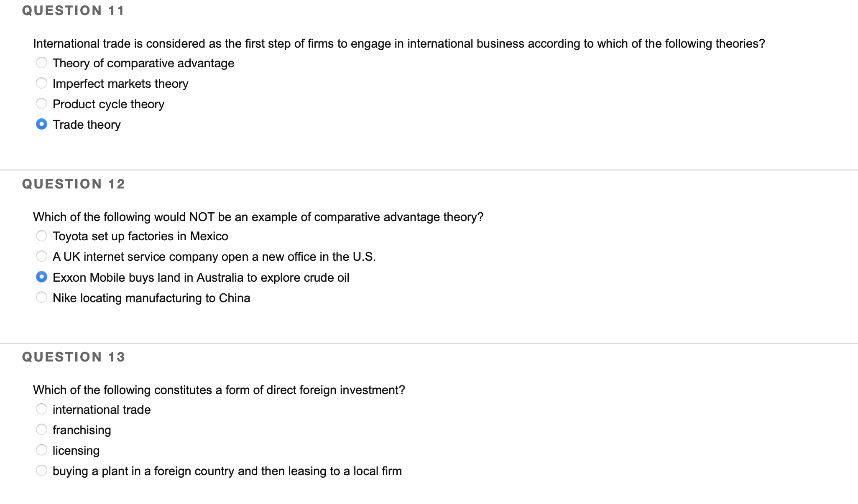858x504 pixels.
Task: Select the licensing option
Action: (x=42, y=450)
